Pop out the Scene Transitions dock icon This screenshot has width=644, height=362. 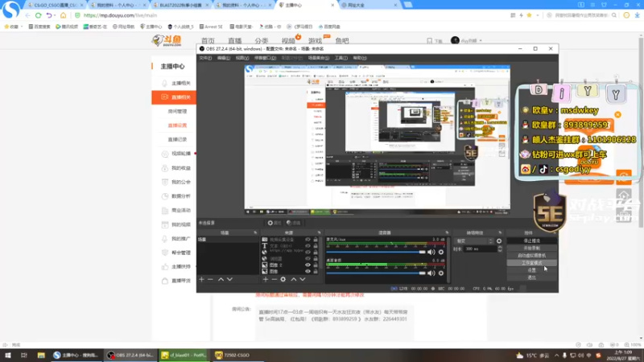(500, 232)
